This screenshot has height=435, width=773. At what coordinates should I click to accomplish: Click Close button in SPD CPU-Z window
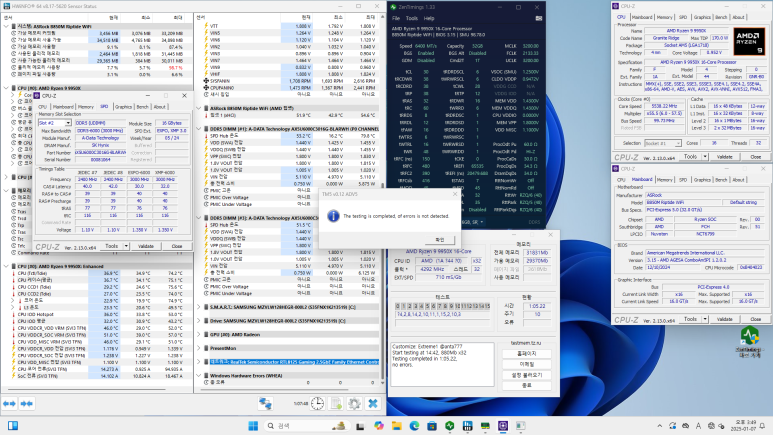[177, 246]
